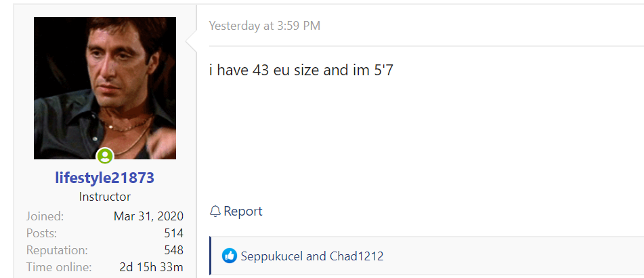The width and height of the screenshot is (644, 278).
Task: Open the Chad1212 profile from likes
Action: click(x=356, y=256)
